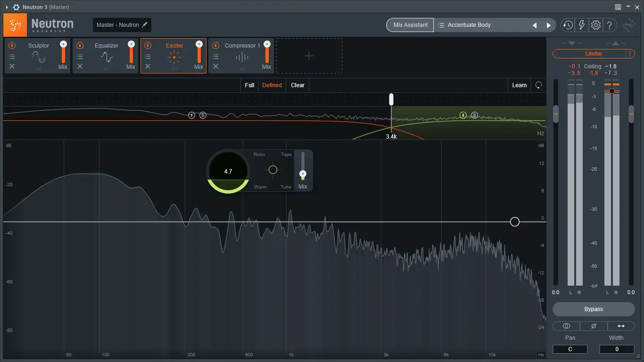Bypass the low band in the crossover
644x362 pixels.
(x=191, y=115)
